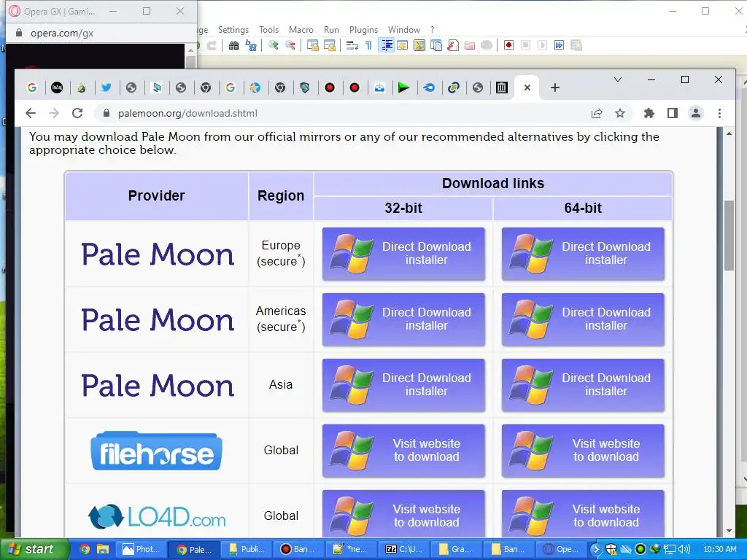Open the Run menu in Notepad++
Viewport: 747px width, 560px height.
click(331, 29)
